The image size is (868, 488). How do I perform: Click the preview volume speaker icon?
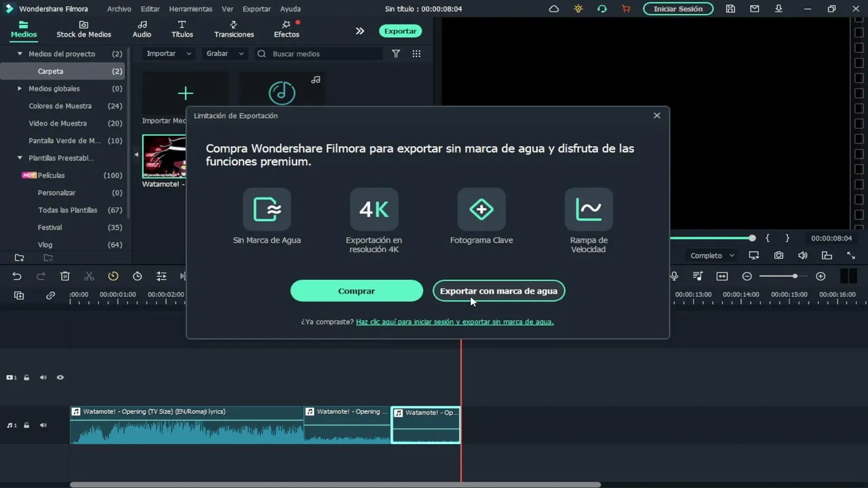coord(803,256)
